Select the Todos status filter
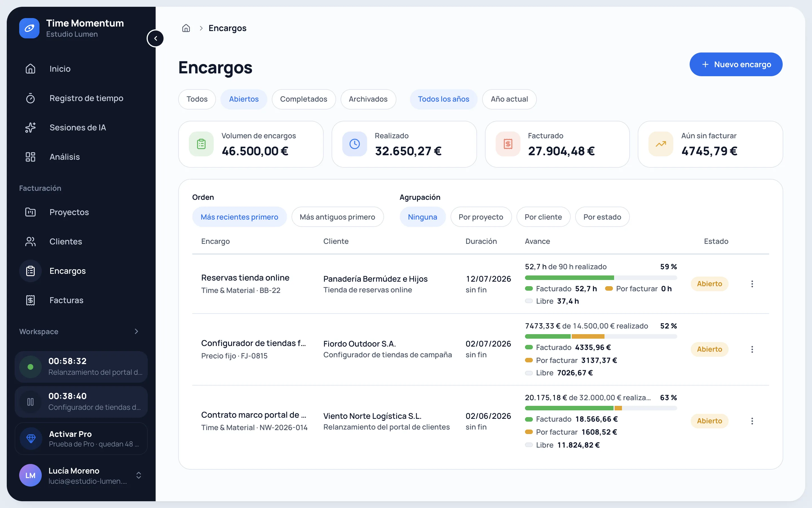The image size is (812, 508). click(x=197, y=99)
